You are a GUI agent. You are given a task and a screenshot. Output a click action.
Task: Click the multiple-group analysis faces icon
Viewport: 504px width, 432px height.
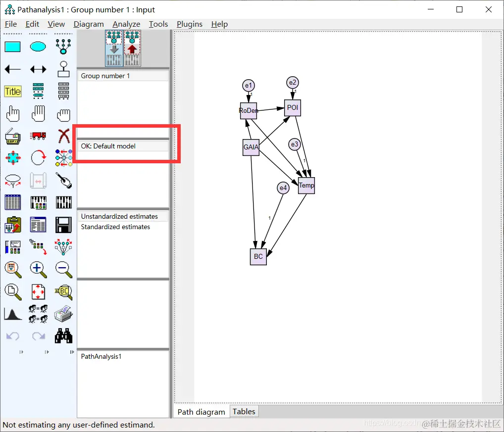[x=38, y=314]
